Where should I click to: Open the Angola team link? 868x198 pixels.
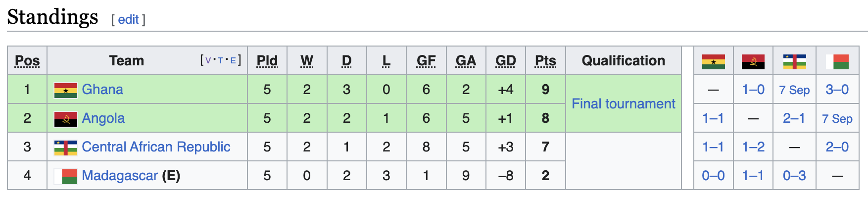103,118
